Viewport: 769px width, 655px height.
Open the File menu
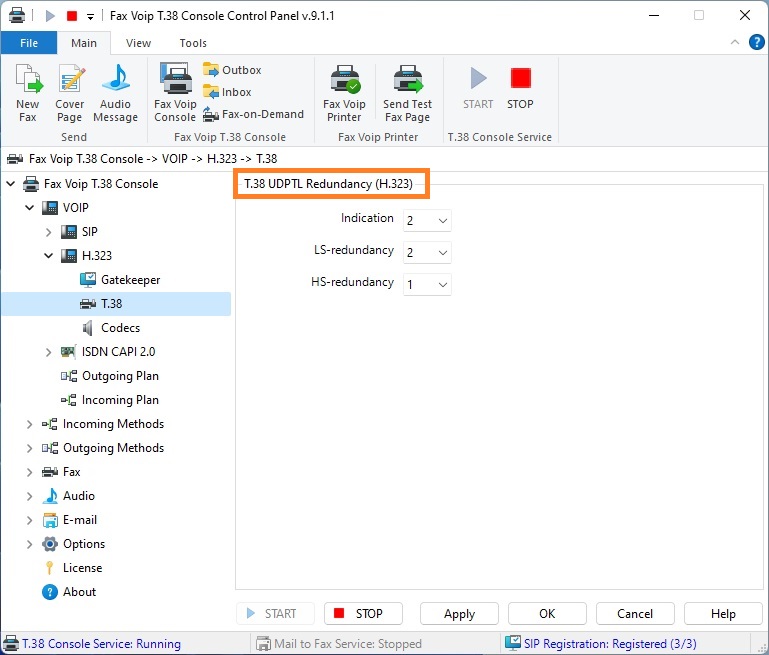pos(29,43)
